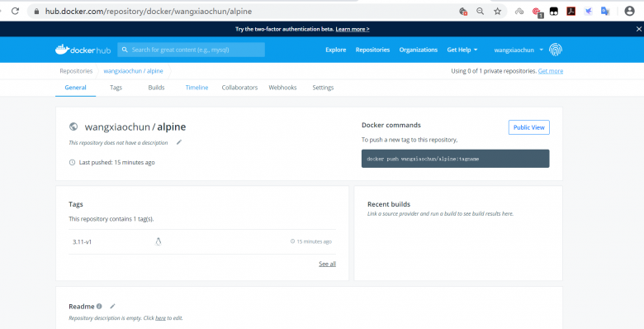Edit the repository description with pencil icon
Viewport: 644px width, 329px height.
(x=178, y=142)
